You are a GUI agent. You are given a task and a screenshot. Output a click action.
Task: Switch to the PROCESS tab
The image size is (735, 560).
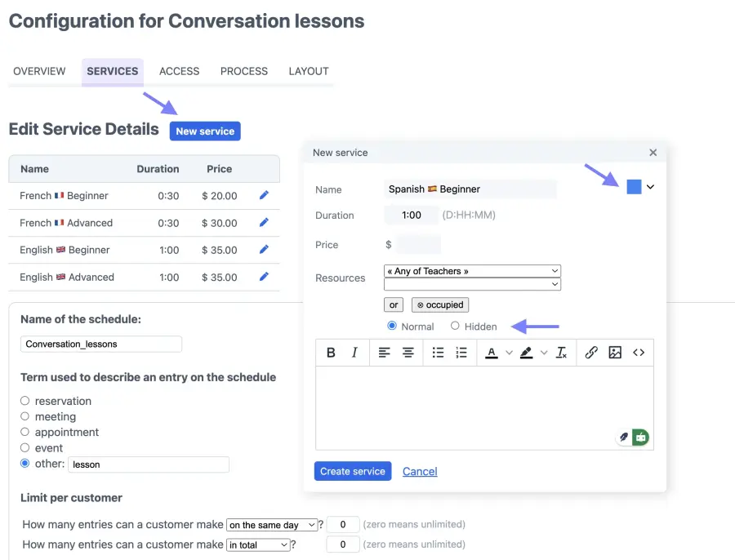(x=243, y=71)
